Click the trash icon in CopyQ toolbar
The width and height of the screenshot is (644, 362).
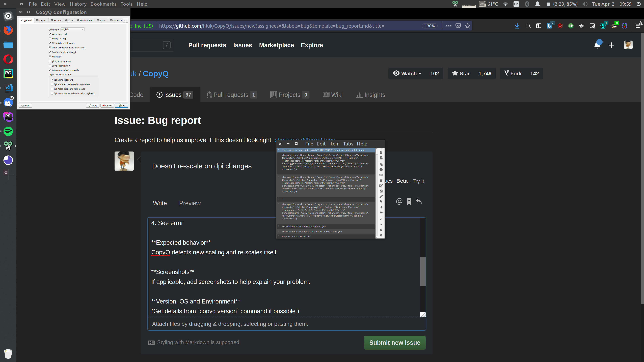click(x=381, y=180)
